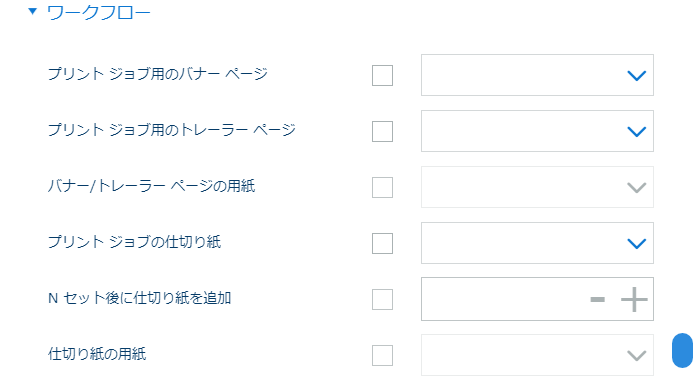Decrease N セット value with minus icon

[x=597, y=299]
